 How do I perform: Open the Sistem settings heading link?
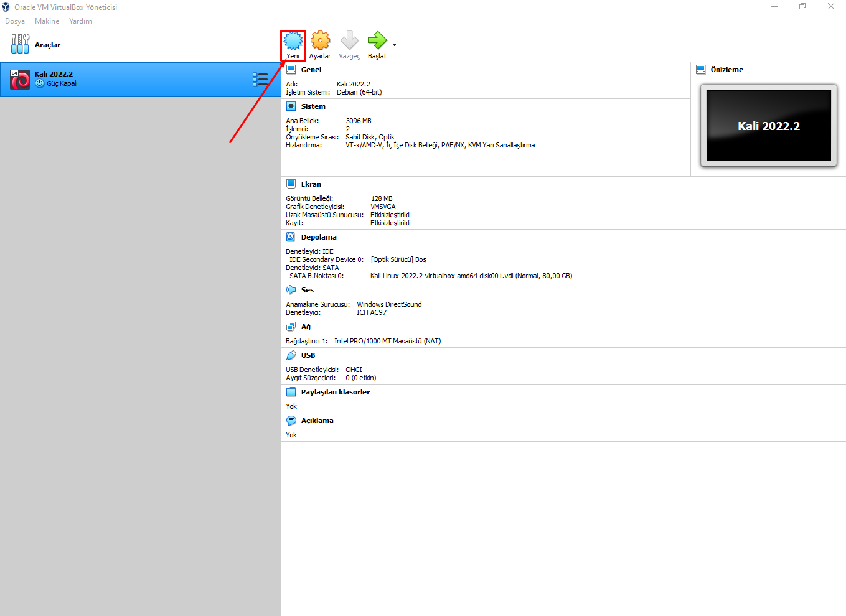[x=313, y=106]
